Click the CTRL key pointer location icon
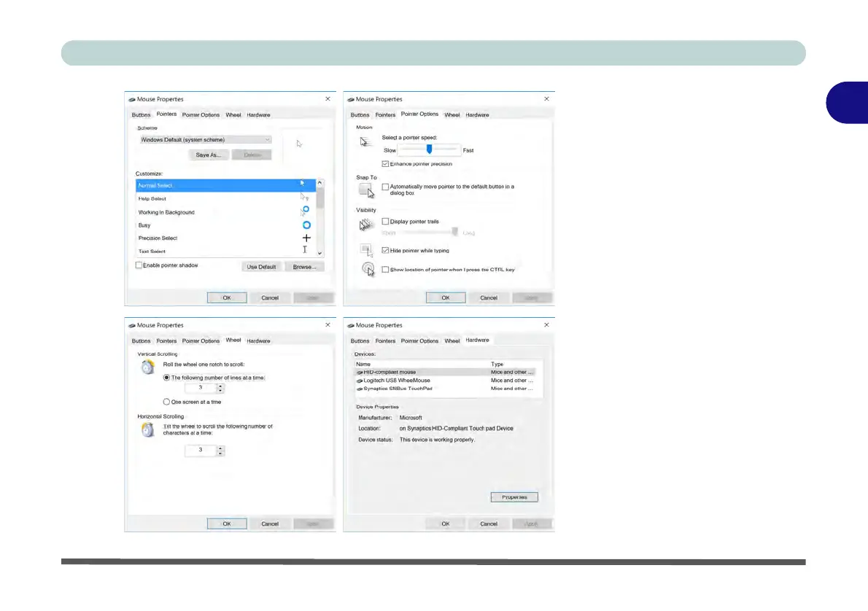 [x=368, y=269]
